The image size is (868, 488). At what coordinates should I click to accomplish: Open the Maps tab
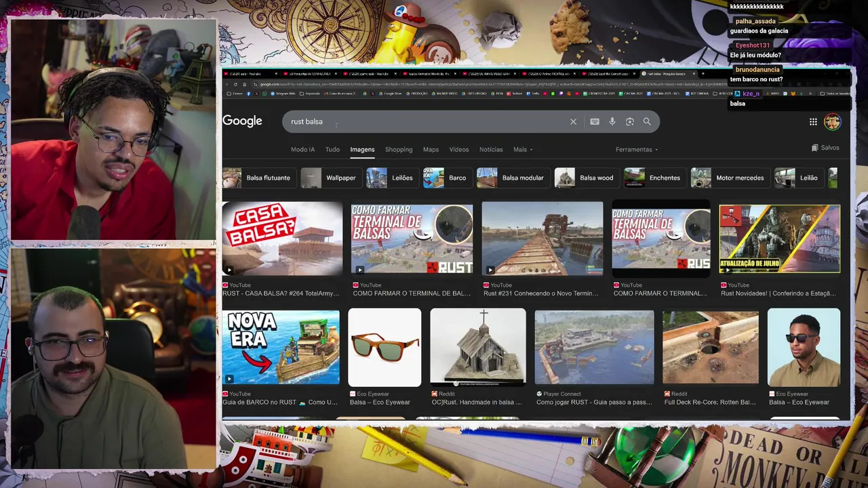(x=431, y=150)
